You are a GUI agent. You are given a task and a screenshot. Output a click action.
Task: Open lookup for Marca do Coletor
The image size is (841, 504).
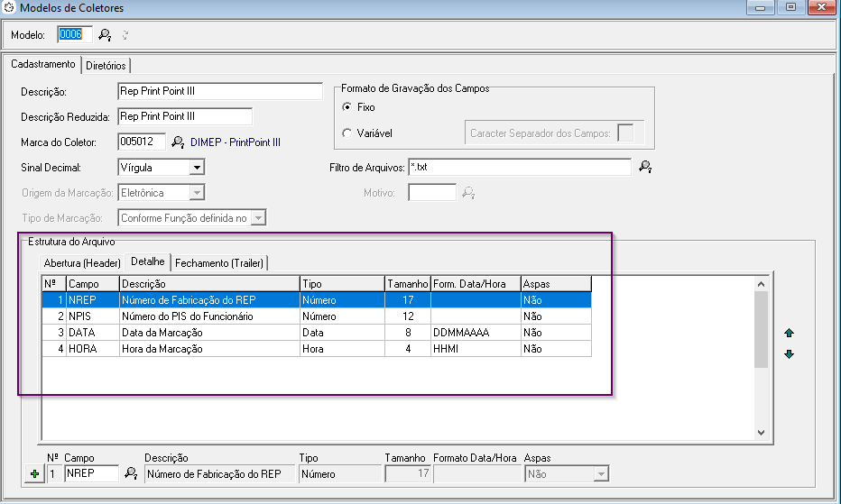(178, 142)
